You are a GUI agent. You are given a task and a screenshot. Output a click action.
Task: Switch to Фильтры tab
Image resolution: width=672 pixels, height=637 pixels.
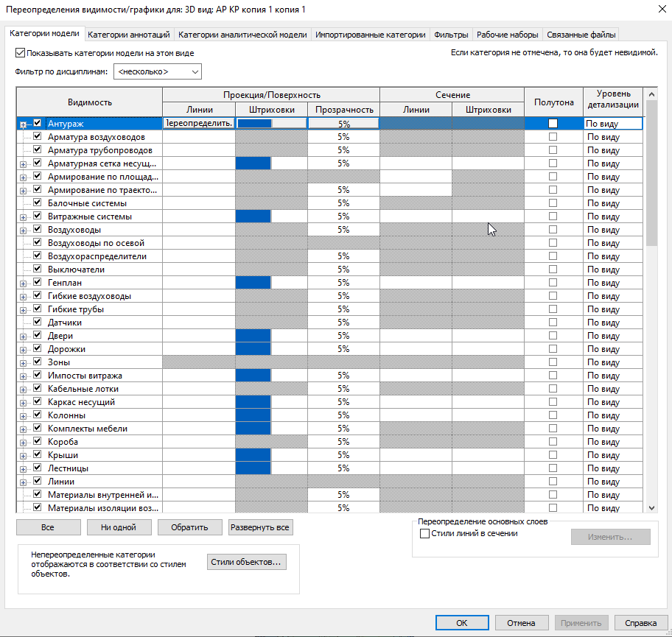[451, 35]
